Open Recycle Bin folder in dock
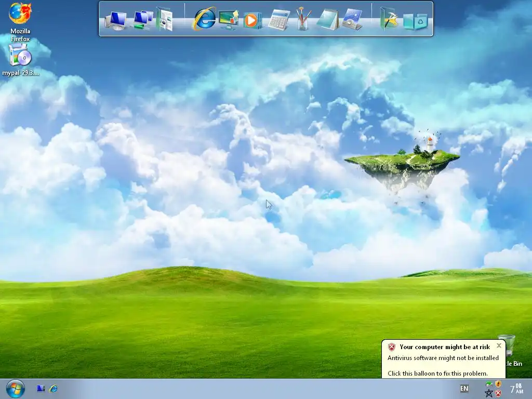 [416, 21]
